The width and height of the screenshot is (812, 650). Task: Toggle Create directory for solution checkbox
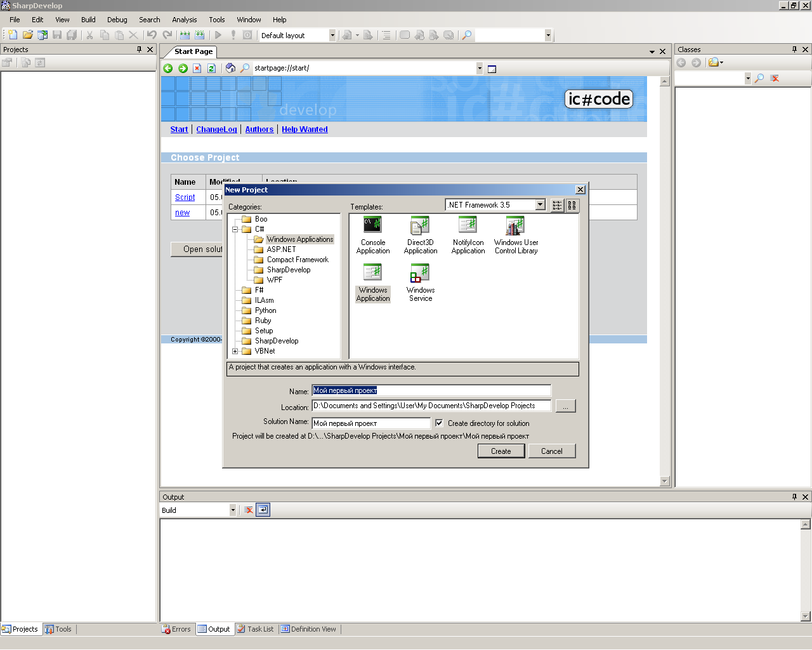coord(439,423)
